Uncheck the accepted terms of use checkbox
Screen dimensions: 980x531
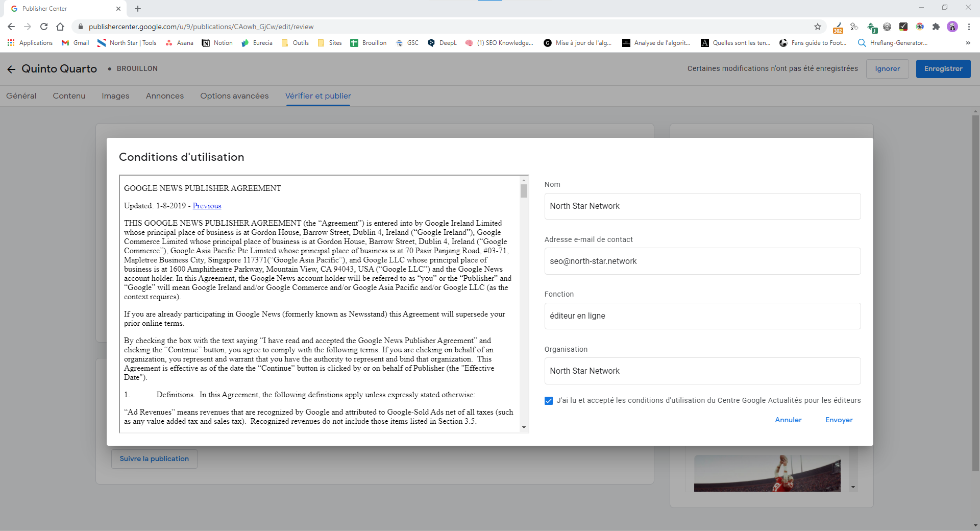pyautogui.click(x=549, y=401)
